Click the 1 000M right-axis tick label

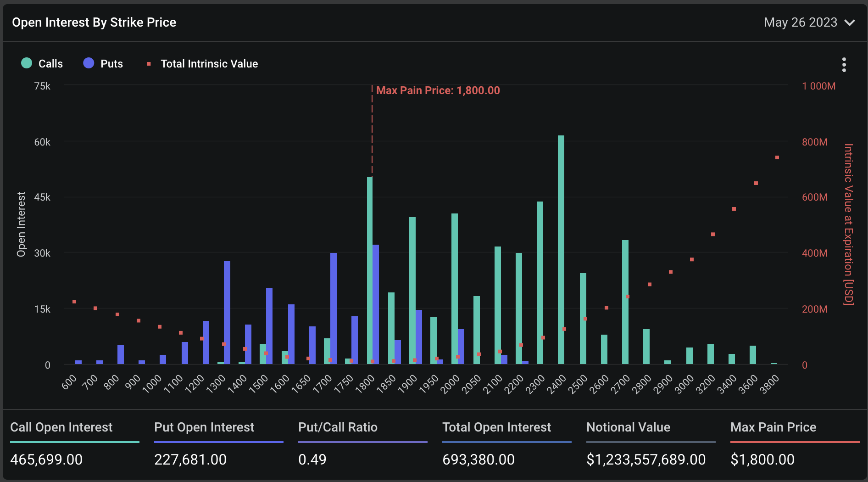click(818, 86)
